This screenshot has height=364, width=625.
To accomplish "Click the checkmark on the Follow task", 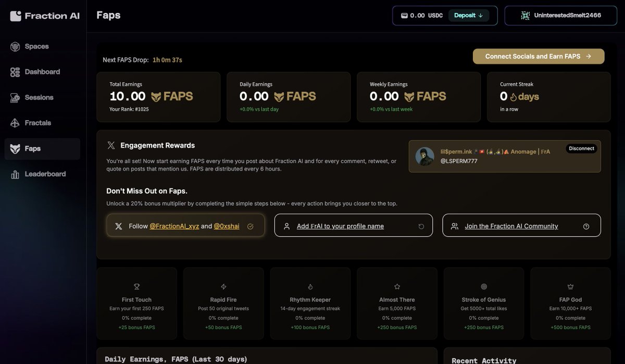I will (250, 227).
